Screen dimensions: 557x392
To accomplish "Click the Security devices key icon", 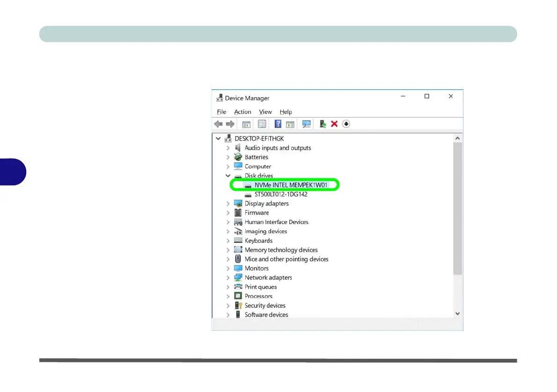I will (x=238, y=305).
